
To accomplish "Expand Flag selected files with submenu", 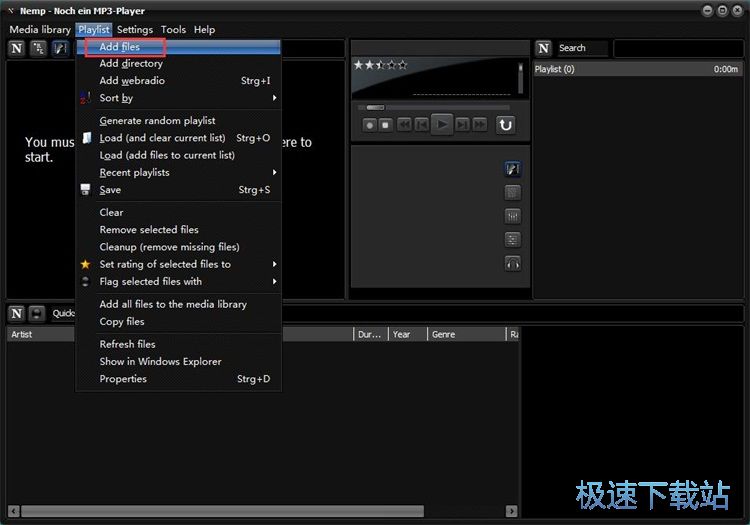I will (178, 282).
